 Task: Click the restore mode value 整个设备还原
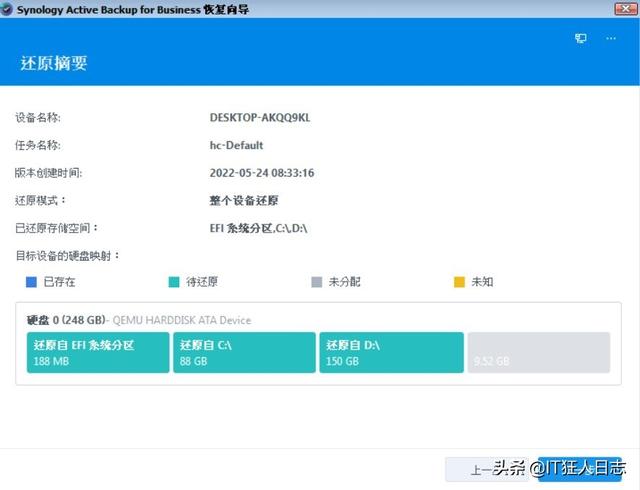[244, 200]
